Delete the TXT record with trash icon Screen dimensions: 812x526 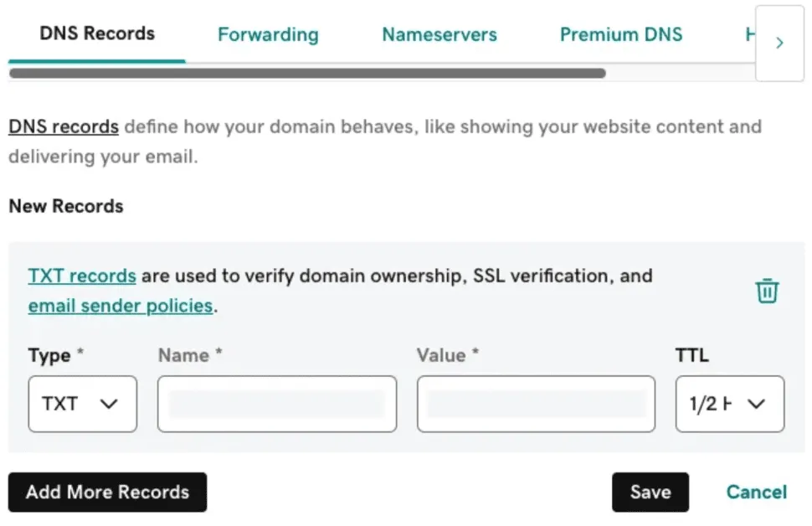coord(767,291)
